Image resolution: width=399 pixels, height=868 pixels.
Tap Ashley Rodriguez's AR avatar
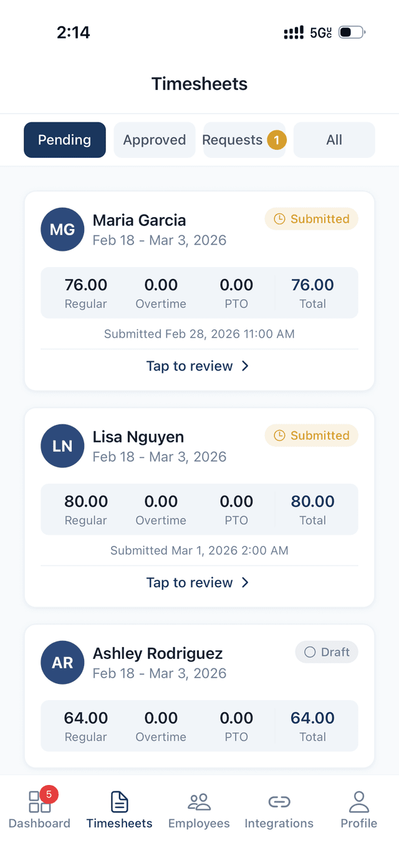click(62, 662)
